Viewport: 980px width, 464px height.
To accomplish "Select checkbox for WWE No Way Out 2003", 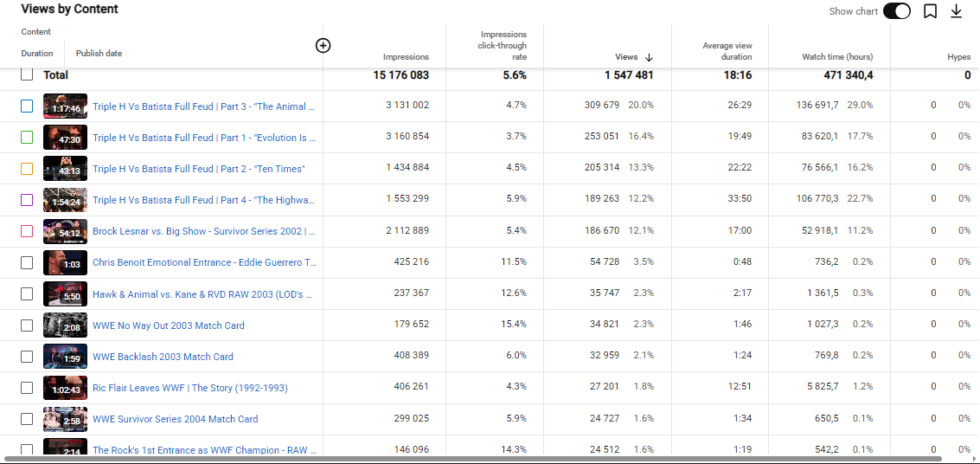I will click(27, 325).
